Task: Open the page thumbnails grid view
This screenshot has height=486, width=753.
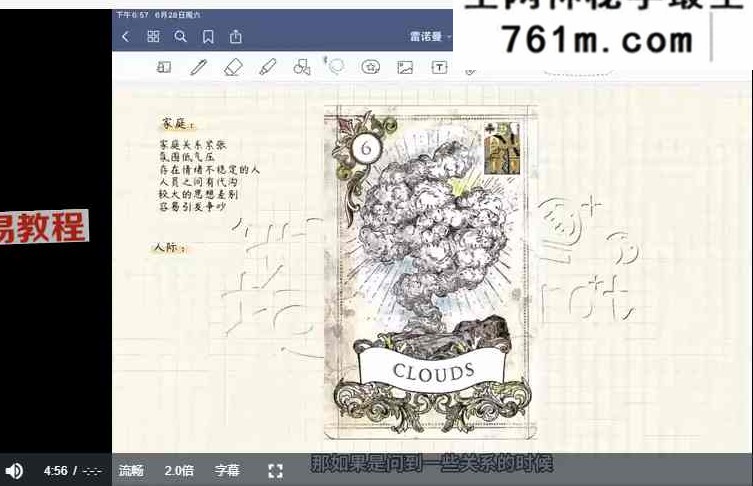Action: click(x=153, y=36)
